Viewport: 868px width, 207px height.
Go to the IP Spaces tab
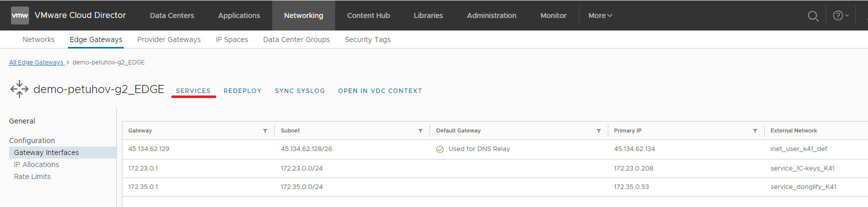coord(232,39)
